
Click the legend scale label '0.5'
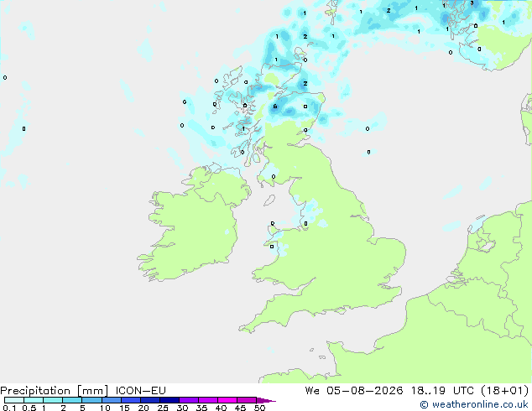(x=29, y=408)
